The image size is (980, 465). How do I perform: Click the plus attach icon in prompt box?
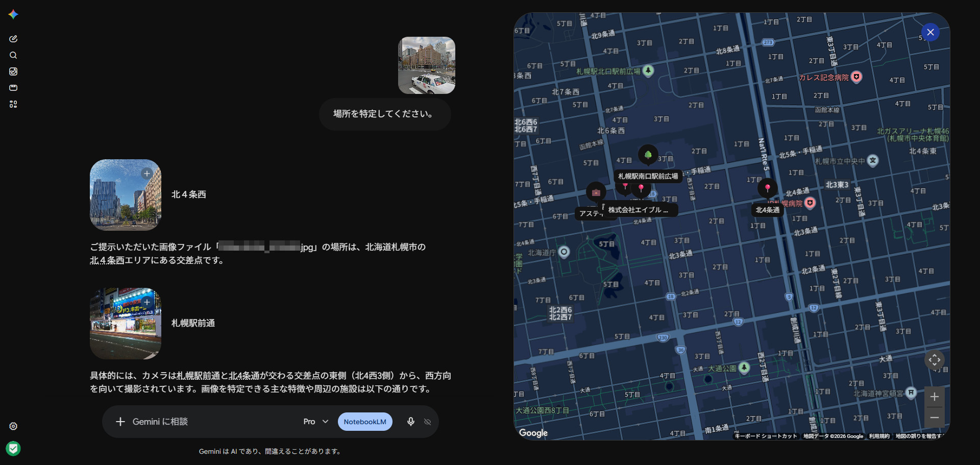click(x=120, y=422)
